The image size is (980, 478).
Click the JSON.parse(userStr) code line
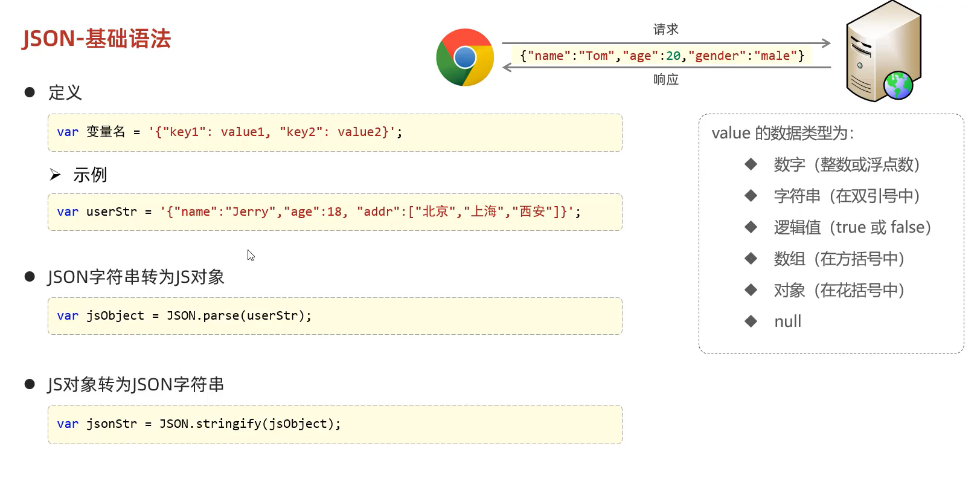(184, 315)
